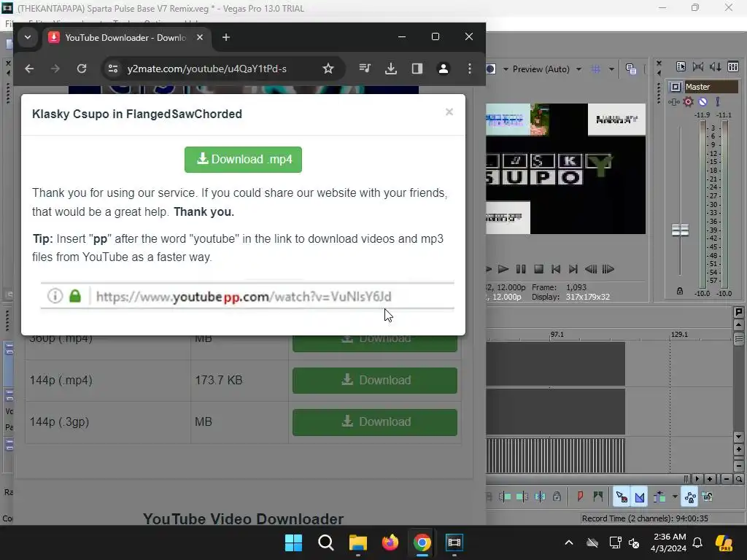This screenshot has height=560, width=747.
Task: Toggle Master bus mute icon
Action: tap(703, 101)
